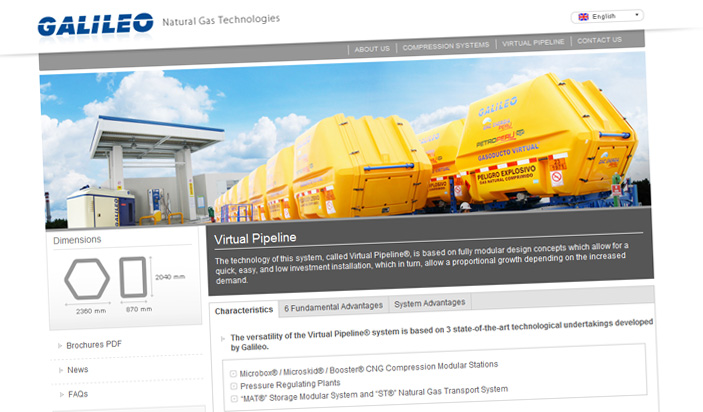Image resolution: width=703 pixels, height=412 pixels.
Task: Expand the FAQs sidebar item
Action: coord(78,394)
